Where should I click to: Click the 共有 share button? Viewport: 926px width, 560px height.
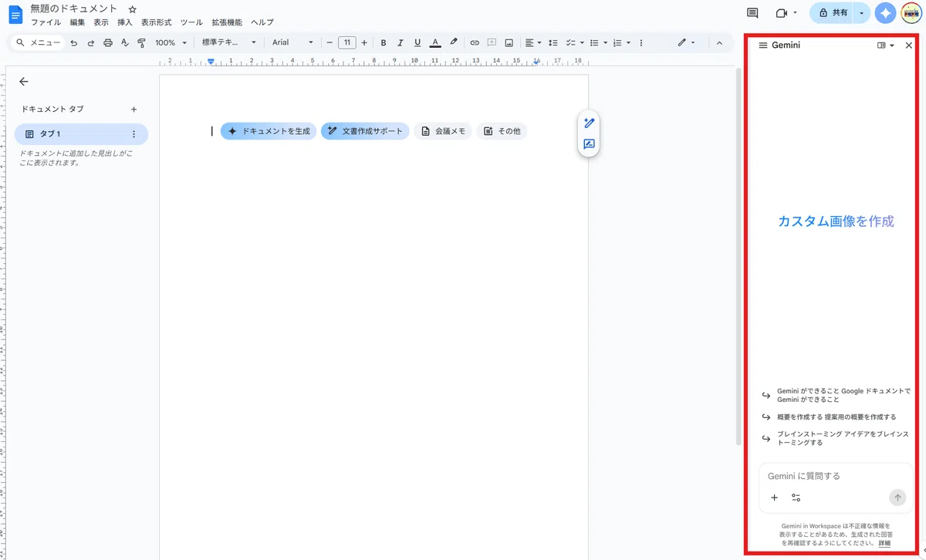click(x=833, y=13)
